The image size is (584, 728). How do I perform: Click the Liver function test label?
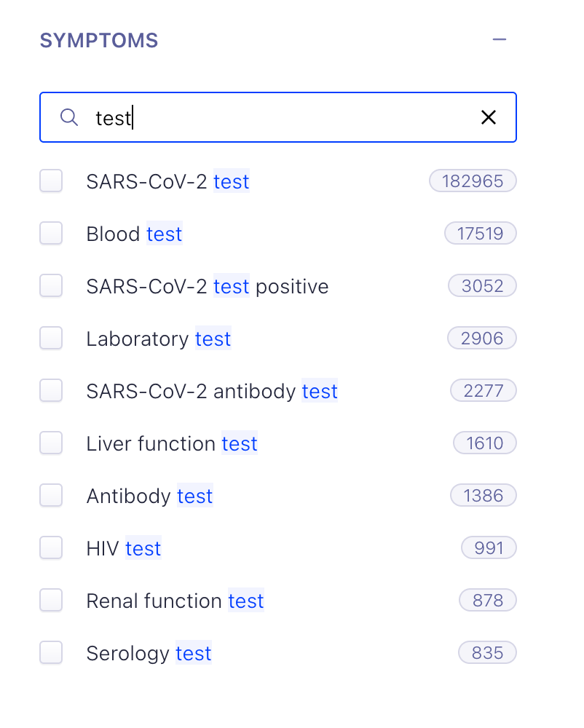[x=172, y=443]
